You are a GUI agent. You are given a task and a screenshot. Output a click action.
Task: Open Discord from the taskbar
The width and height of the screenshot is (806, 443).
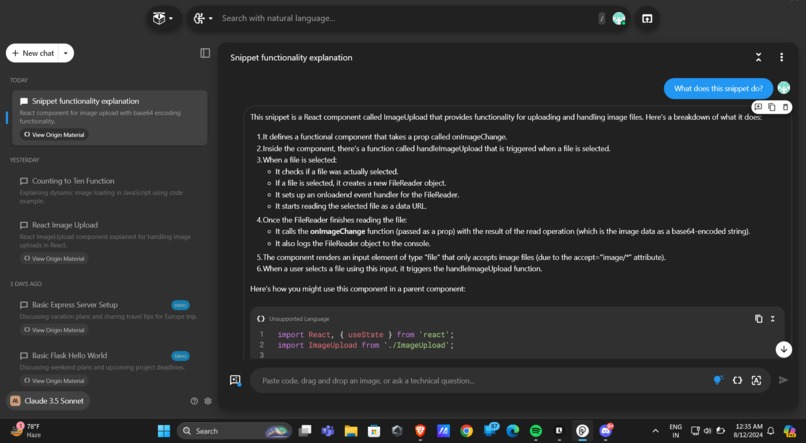click(606, 431)
